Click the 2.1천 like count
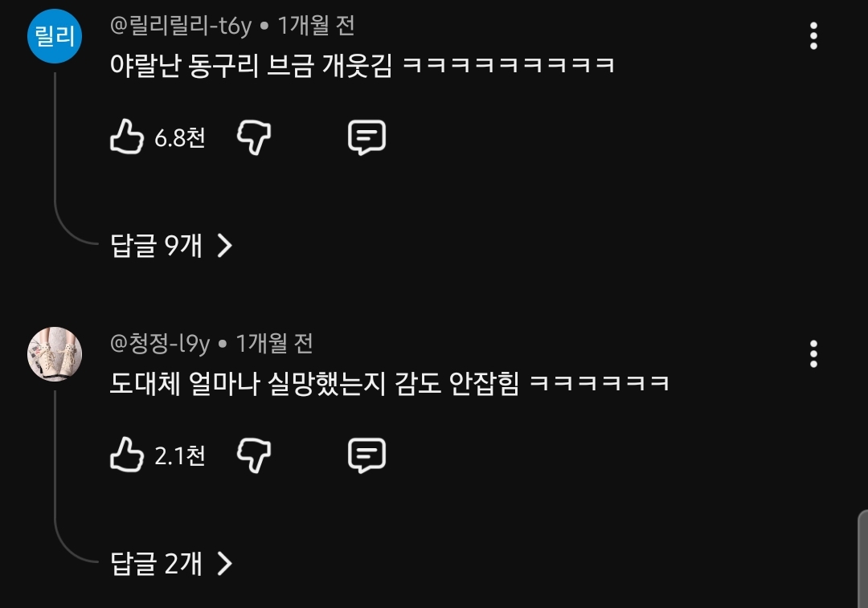This screenshot has height=608, width=868. (x=180, y=455)
